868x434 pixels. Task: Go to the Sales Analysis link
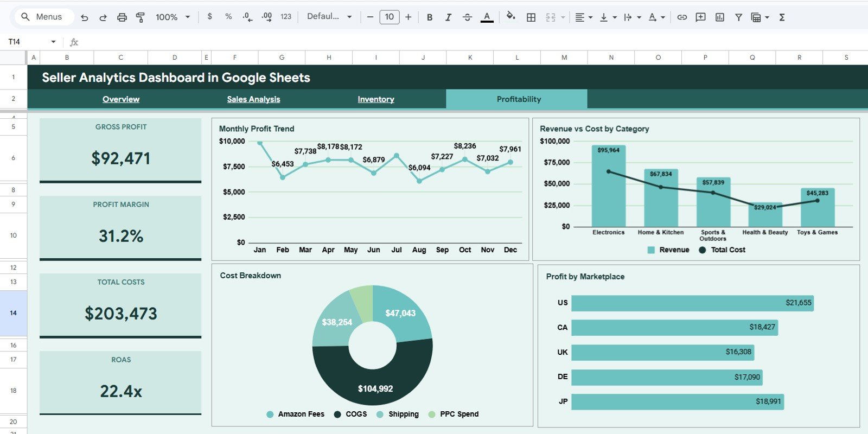pos(253,99)
